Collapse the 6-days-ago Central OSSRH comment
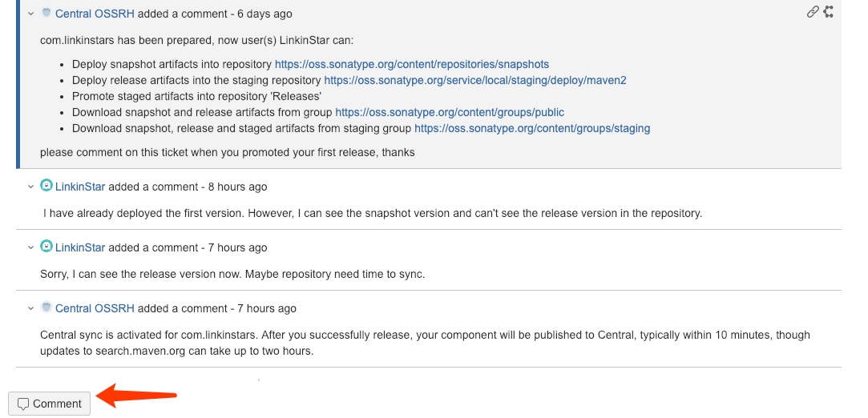 click(30, 14)
